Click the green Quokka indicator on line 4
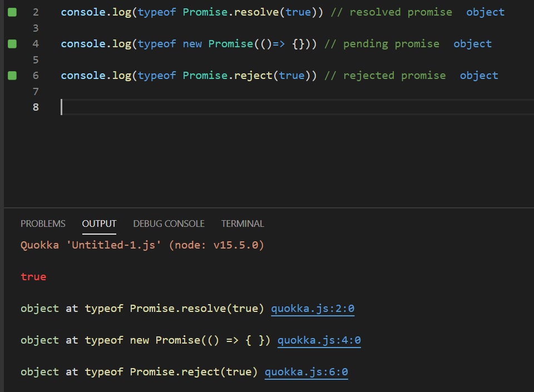534x392 pixels. [12, 44]
